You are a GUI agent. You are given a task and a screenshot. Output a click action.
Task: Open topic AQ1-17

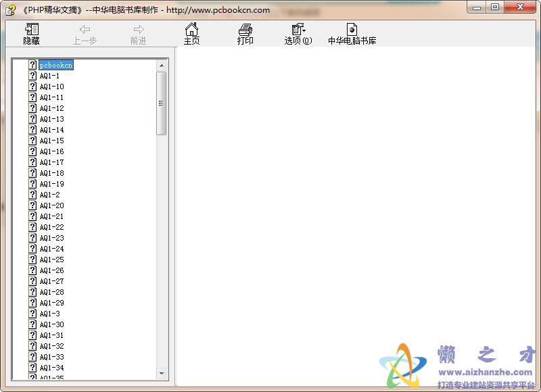pos(52,162)
